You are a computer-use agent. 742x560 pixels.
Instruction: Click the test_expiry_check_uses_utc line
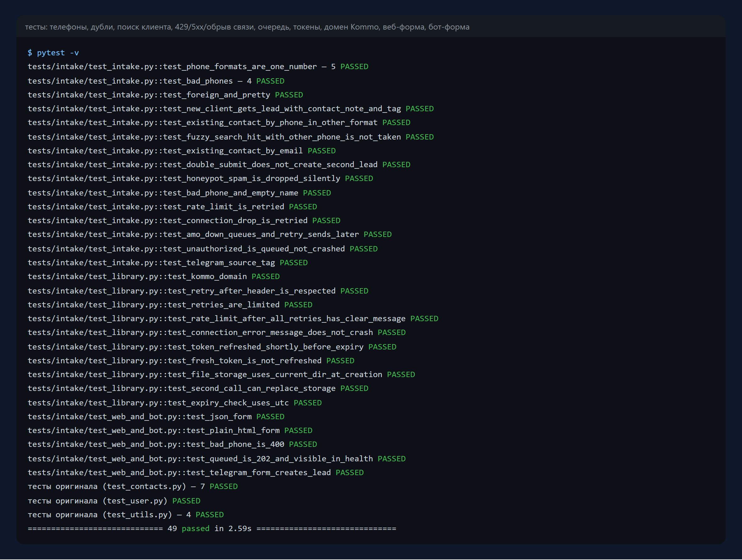(175, 403)
